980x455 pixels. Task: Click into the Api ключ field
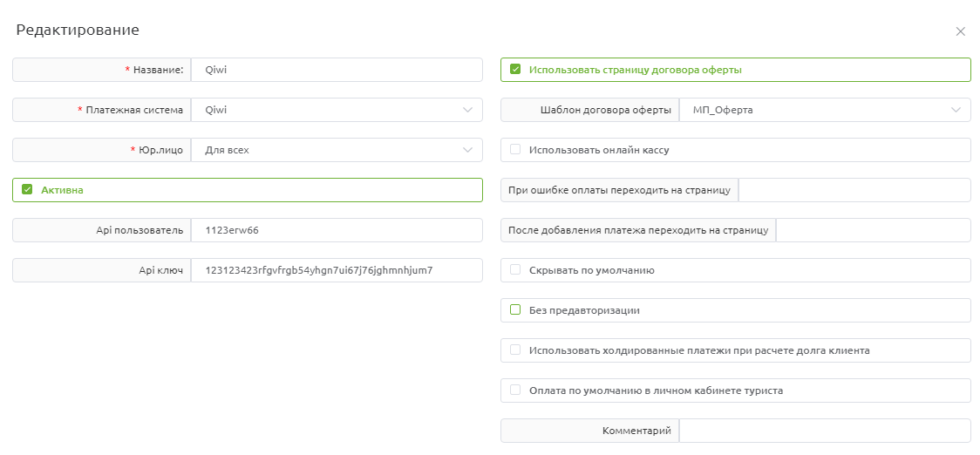pyautogui.click(x=337, y=270)
